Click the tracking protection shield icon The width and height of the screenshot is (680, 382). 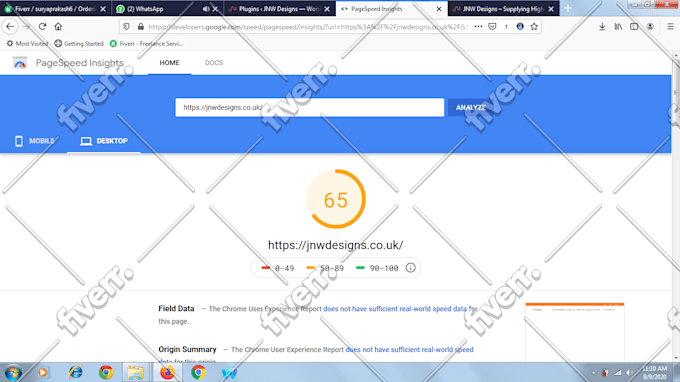coord(126,26)
